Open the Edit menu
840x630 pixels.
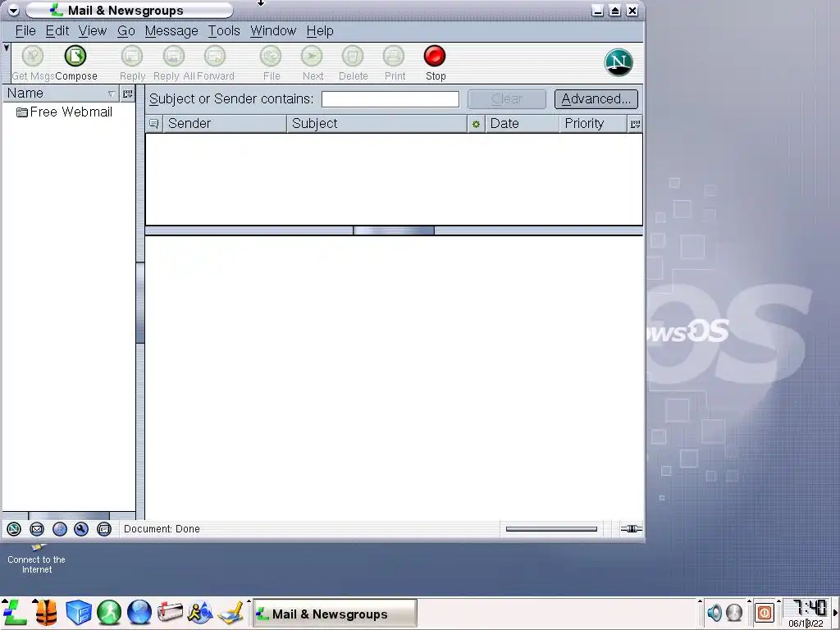coord(57,31)
